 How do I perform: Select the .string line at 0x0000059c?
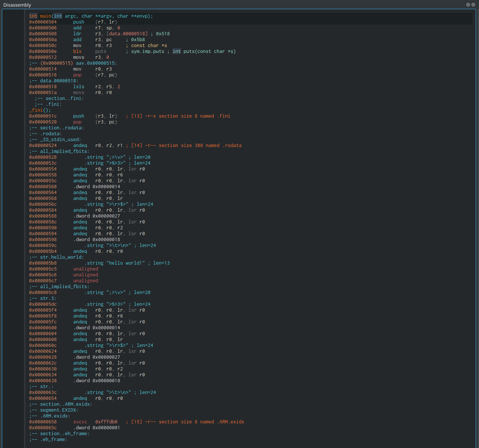92,245
